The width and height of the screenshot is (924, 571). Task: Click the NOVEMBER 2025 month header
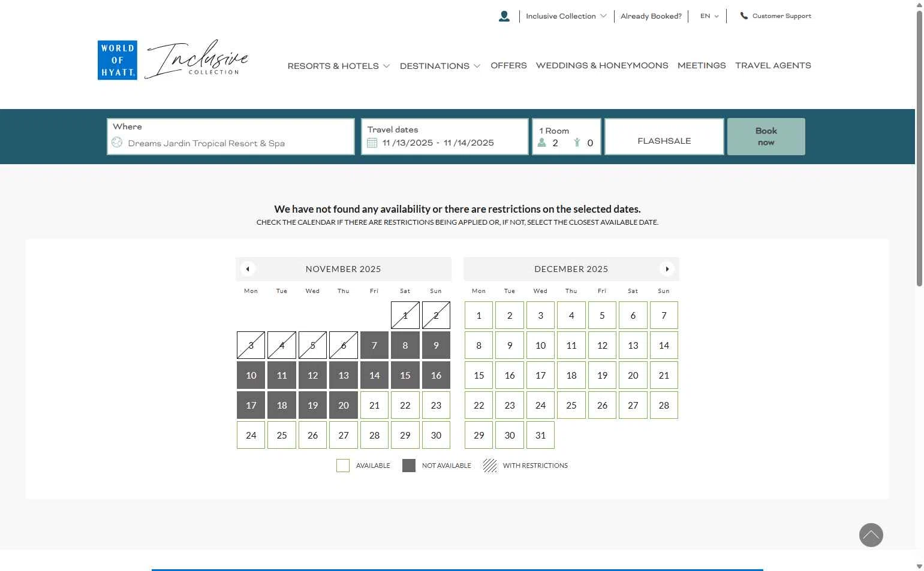click(344, 269)
